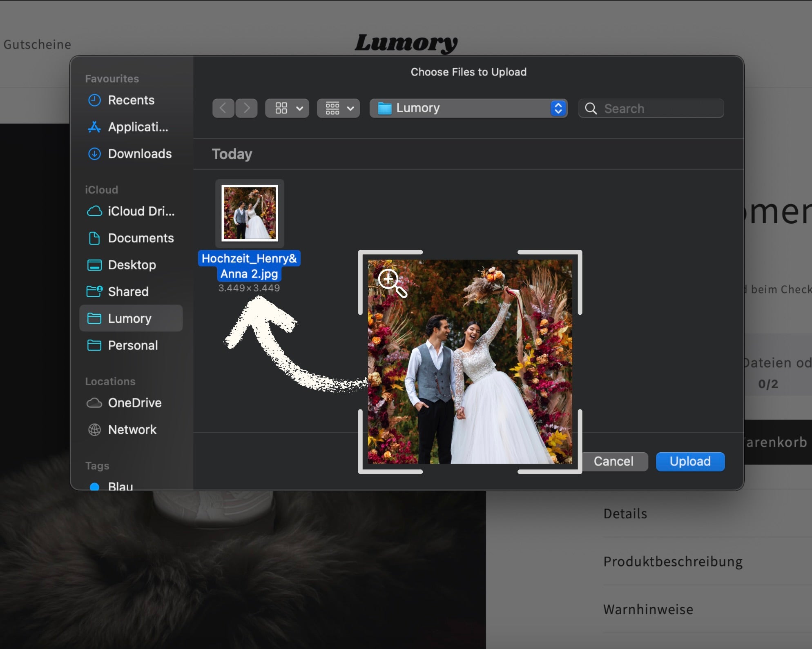Open Desktop folder in sidebar
This screenshot has height=649, width=812.
tap(132, 265)
